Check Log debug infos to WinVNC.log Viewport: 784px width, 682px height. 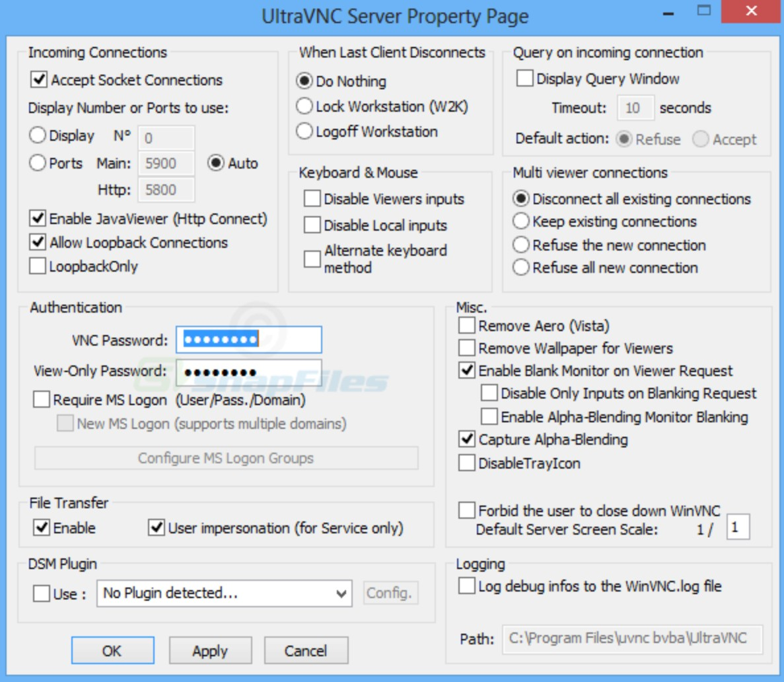(467, 586)
